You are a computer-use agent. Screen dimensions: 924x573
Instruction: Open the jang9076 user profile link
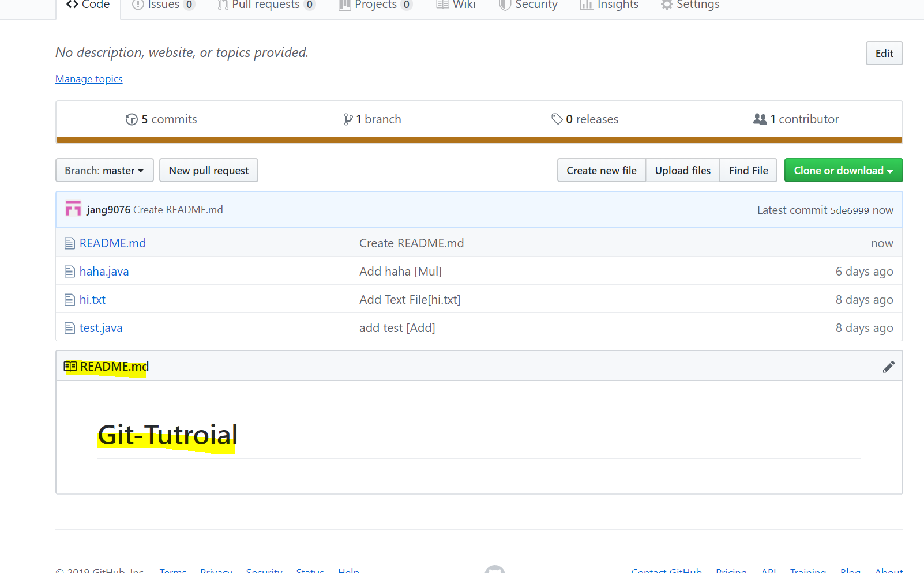pyautogui.click(x=108, y=210)
